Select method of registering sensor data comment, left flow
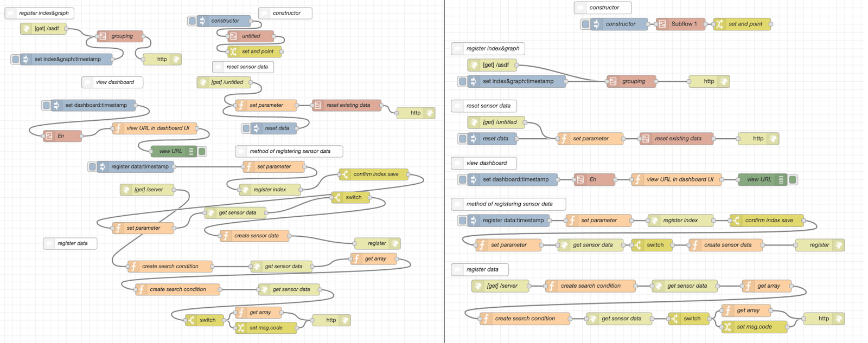 [x=289, y=151]
